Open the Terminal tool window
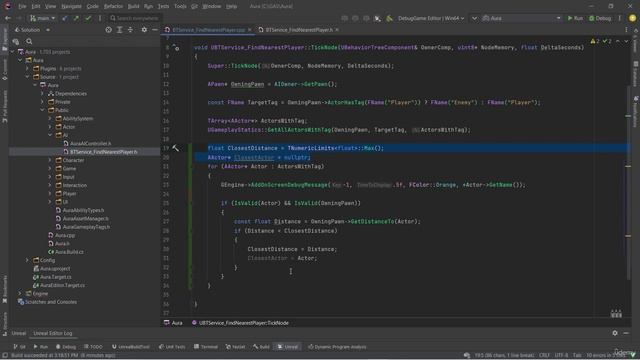The image size is (640, 360). pyautogui.click(x=206, y=347)
